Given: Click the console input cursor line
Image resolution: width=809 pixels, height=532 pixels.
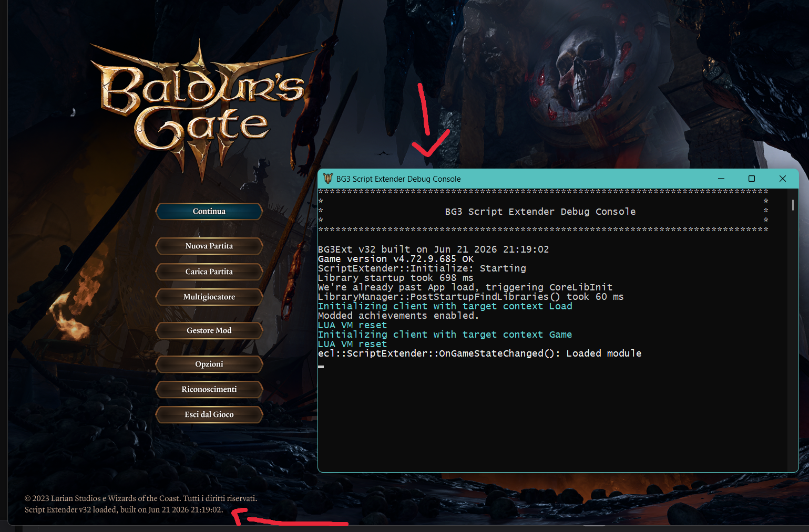Looking at the screenshot, I should [321, 367].
